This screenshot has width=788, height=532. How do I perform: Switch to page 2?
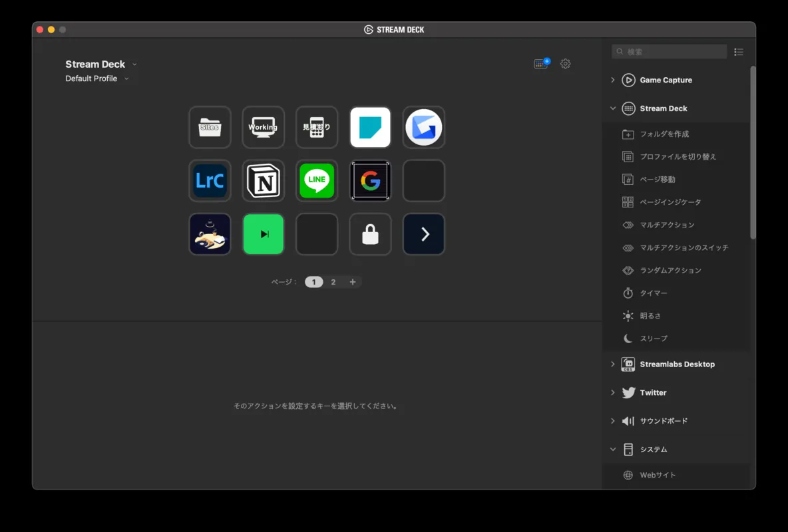coord(333,282)
